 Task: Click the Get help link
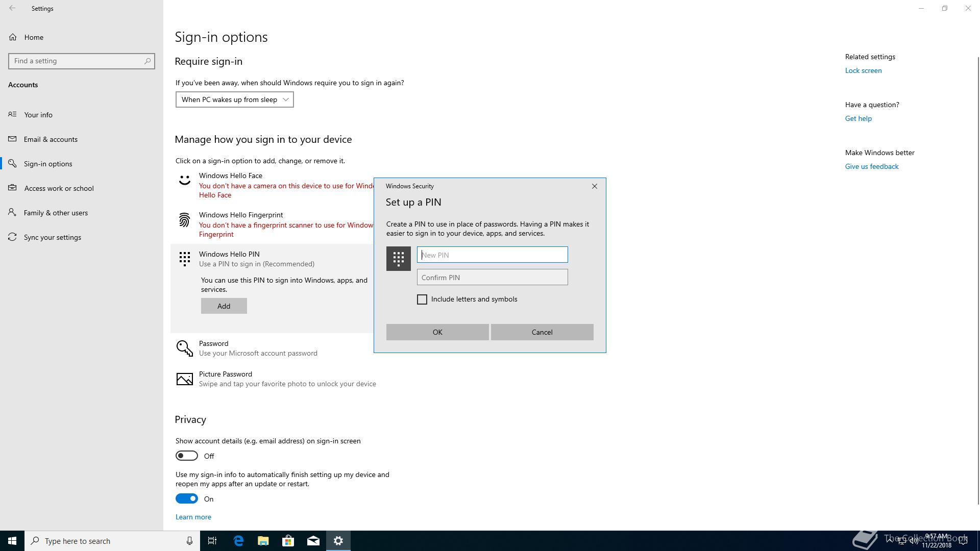pos(859,118)
